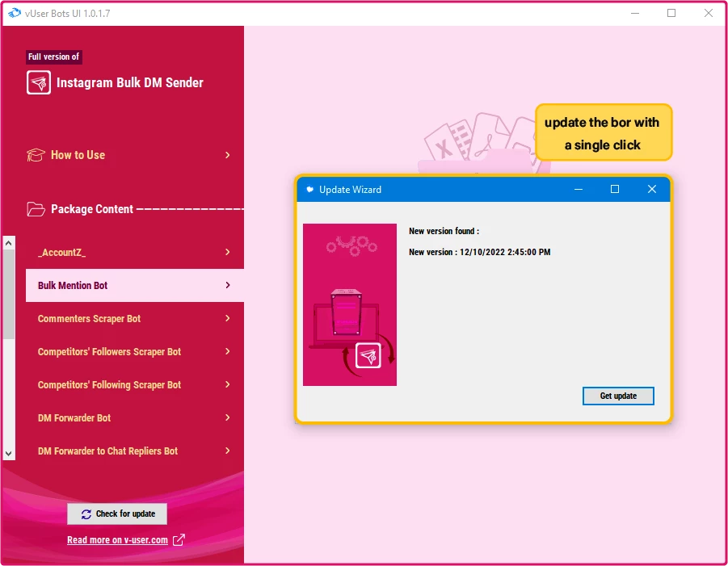Minimize the vUser Bots UI window
Image resolution: width=728 pixels, height=566 pixels.
click(635, 13)
